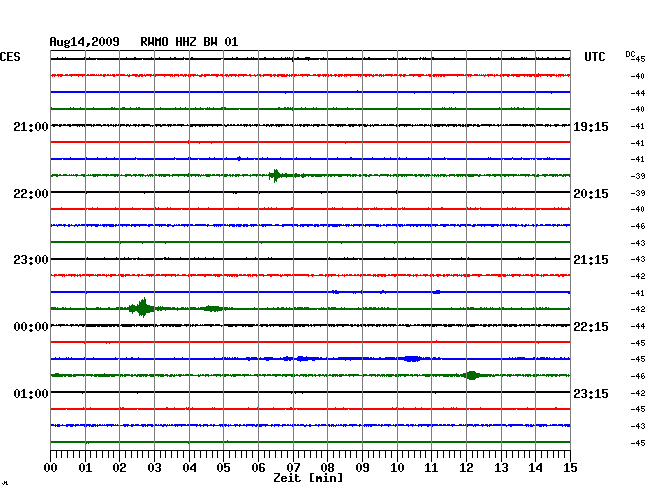This screenshot has height=494, width=650.
Task: Select the 23:00 local time label
Action: coord(31,260)
